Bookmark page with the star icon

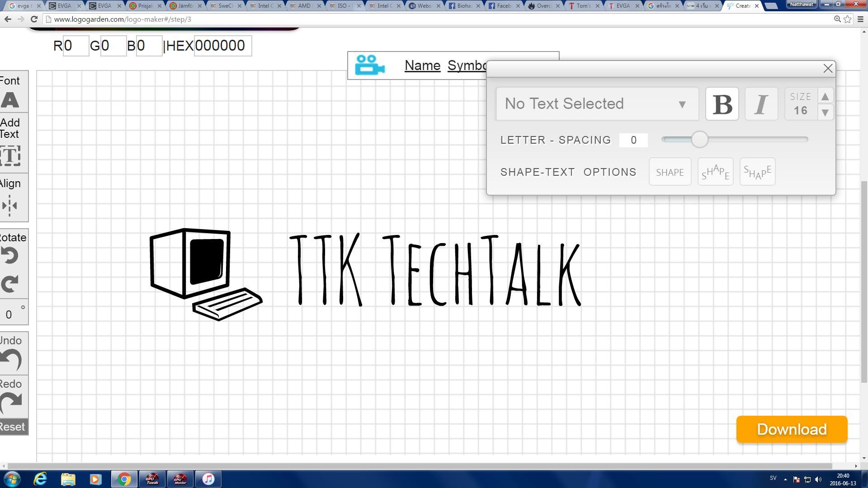point(848,19)
